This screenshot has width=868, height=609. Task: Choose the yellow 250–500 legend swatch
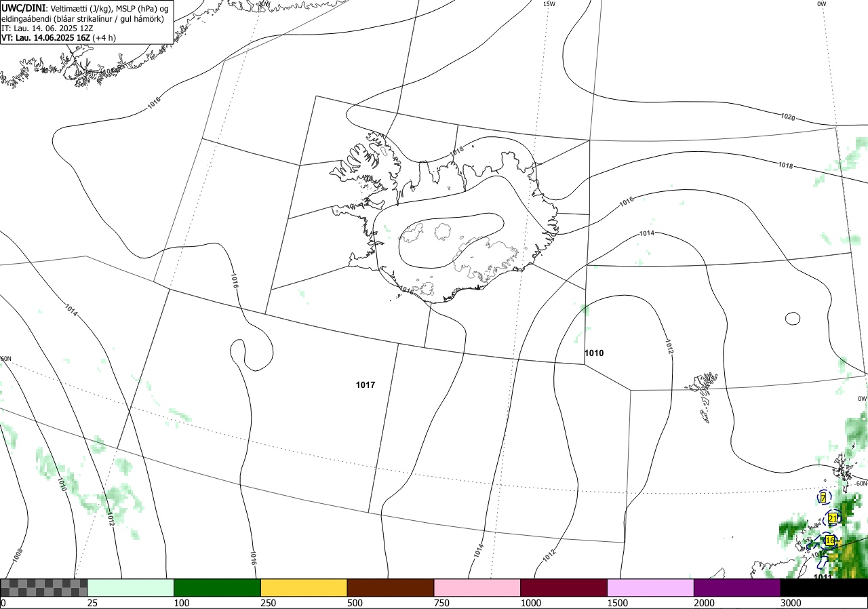(x=304, y=587)
